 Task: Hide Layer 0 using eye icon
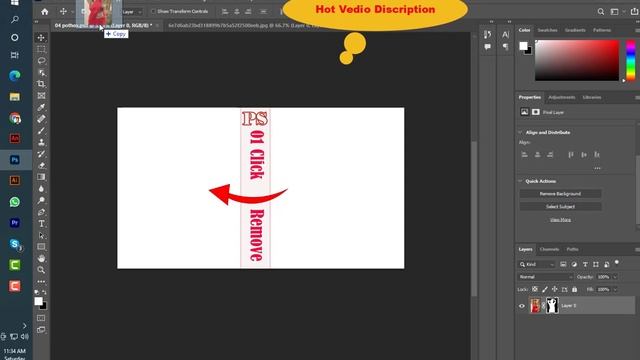pyautogui.click(x=522, y=306)
